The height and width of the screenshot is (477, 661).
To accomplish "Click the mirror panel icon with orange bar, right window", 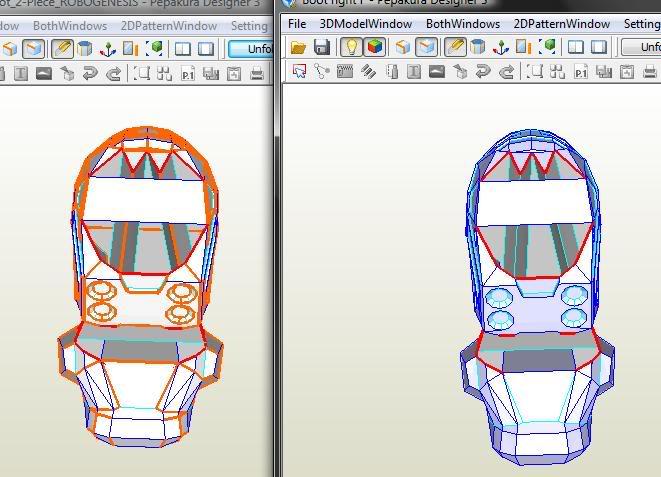I will pyautogui.click(x=523, y=47).
